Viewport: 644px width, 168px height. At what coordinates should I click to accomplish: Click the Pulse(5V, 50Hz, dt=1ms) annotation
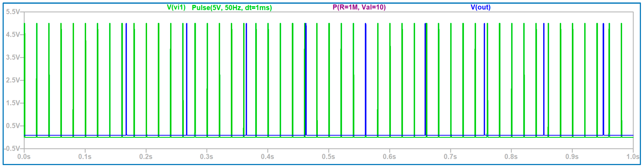[x=232, y=7]
